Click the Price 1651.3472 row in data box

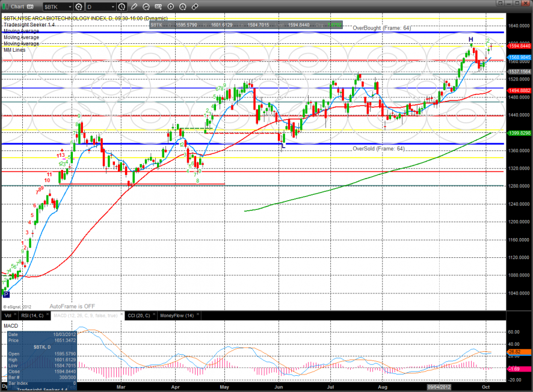click(x=42, y=340)
